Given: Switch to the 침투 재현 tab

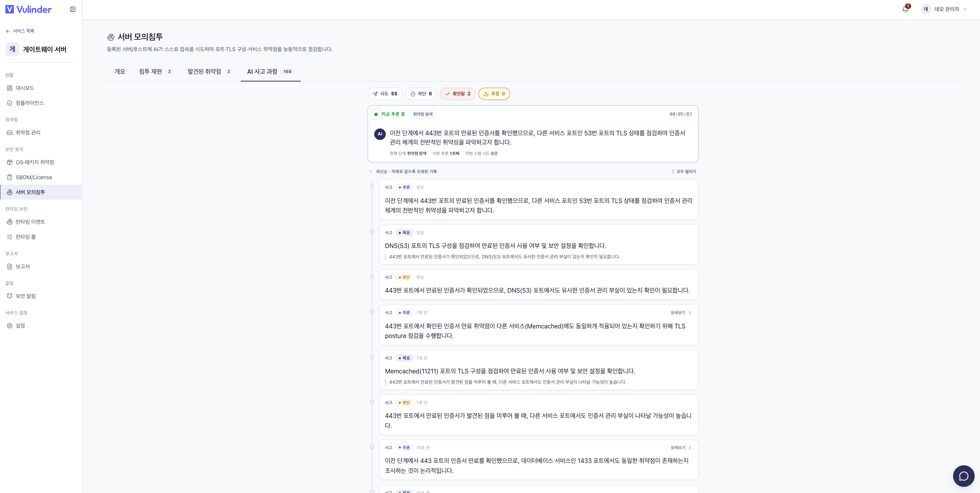Looking at the screenshot, I should (x=156, y=72).
